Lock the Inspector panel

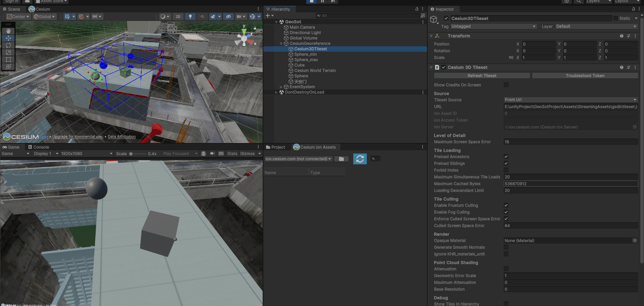tap(634, 9)
